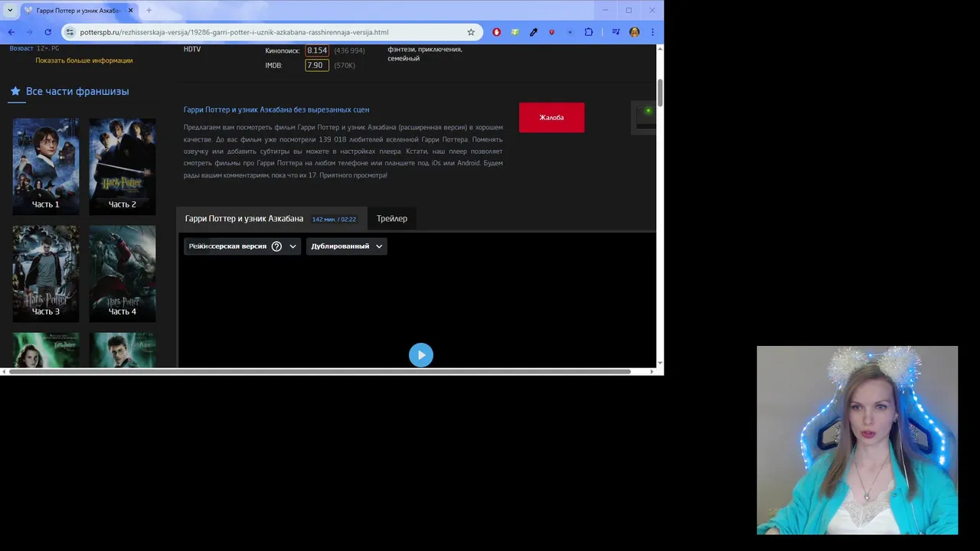Click the scroll-right arrow of horizontal scrollbar
Image resolution: width=980 pixels, height=551 pixels.
(652, 371)
